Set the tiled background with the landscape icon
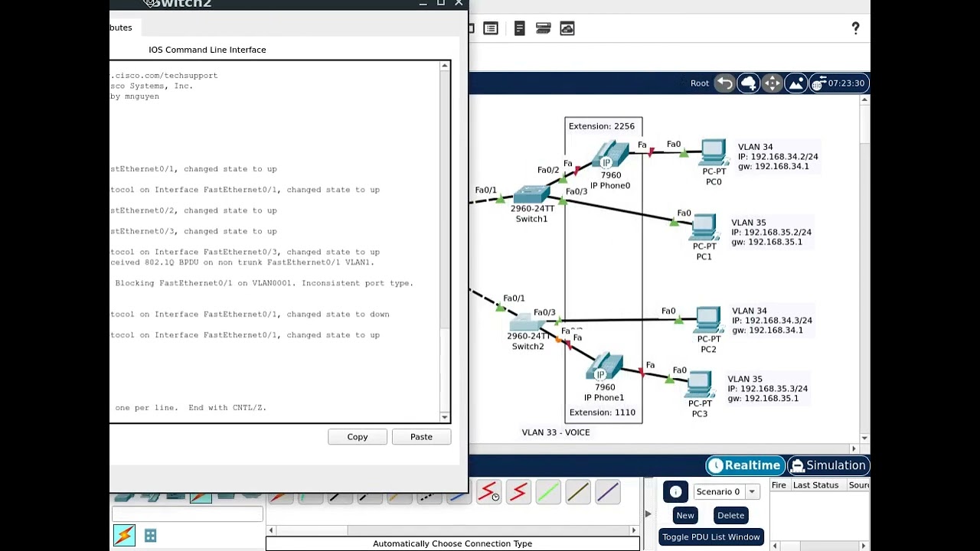Screen dimensions: 980x551 point(795,83)
